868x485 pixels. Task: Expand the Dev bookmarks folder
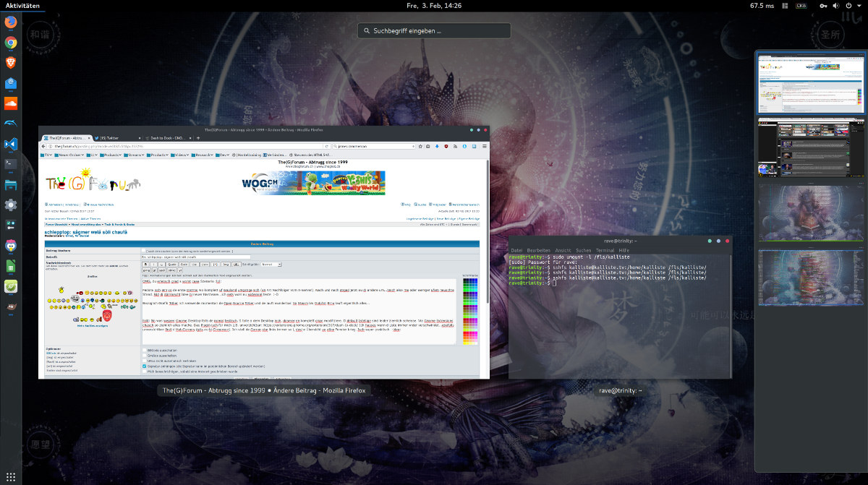click(x=224, y=155)
